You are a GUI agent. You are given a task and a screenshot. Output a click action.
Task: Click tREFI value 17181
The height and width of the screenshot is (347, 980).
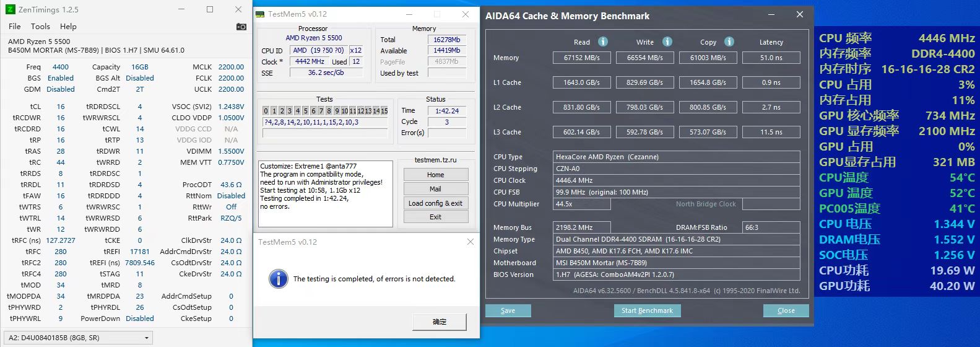pos(140,252)
